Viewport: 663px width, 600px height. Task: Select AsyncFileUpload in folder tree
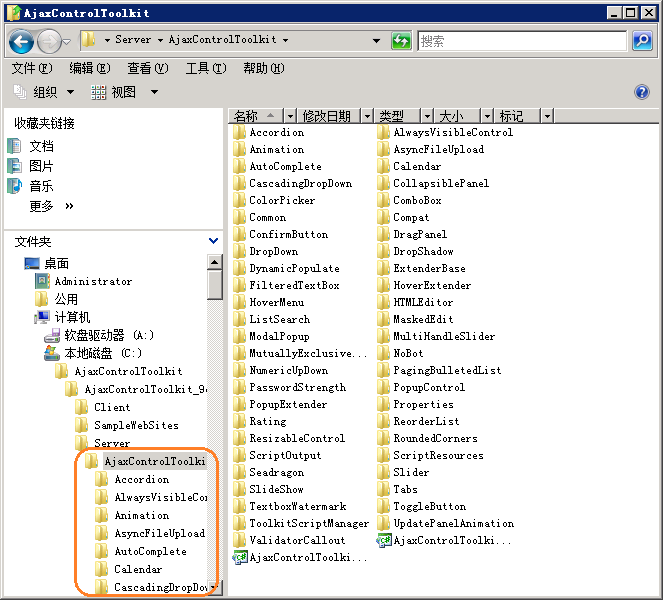pos(160,533)
